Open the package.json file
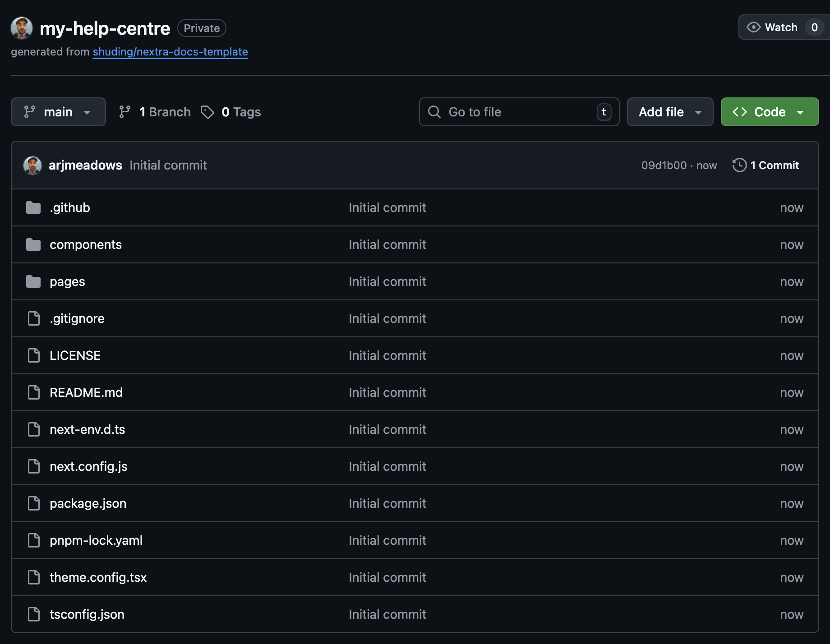The width and height of the screenshot is (830, 644). (x=88, y=503)
